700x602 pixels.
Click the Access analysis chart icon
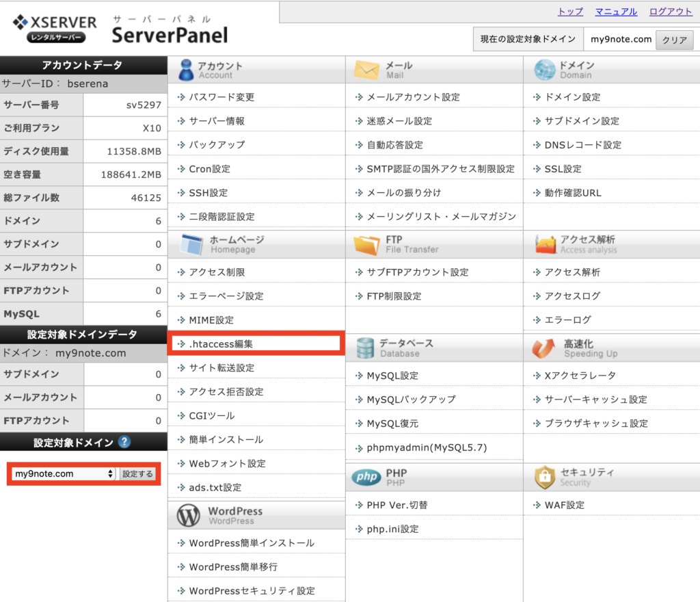(545, 244)
